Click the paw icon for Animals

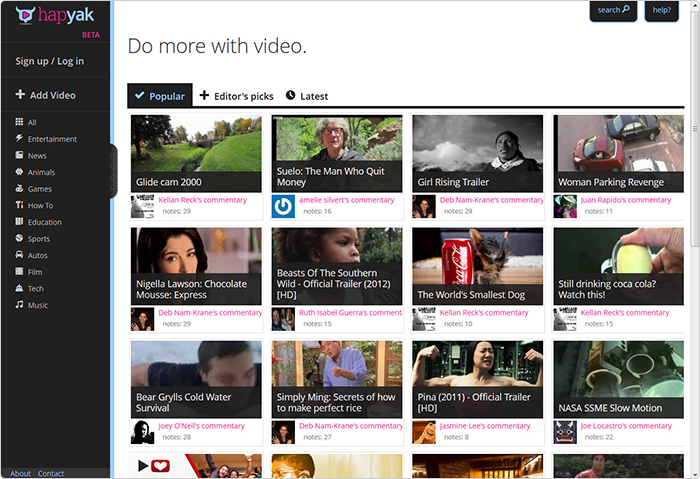coord(19,171)
